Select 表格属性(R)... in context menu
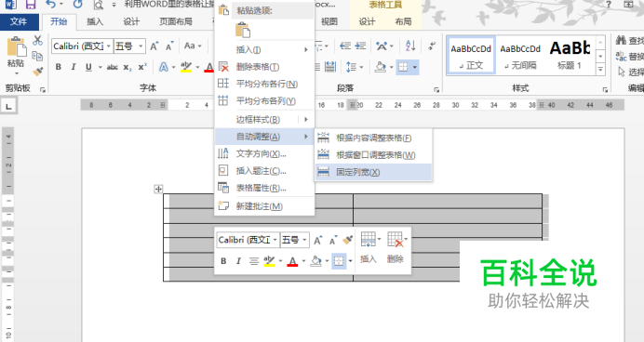Screen dimensions: 644x342 pos(264,189)
